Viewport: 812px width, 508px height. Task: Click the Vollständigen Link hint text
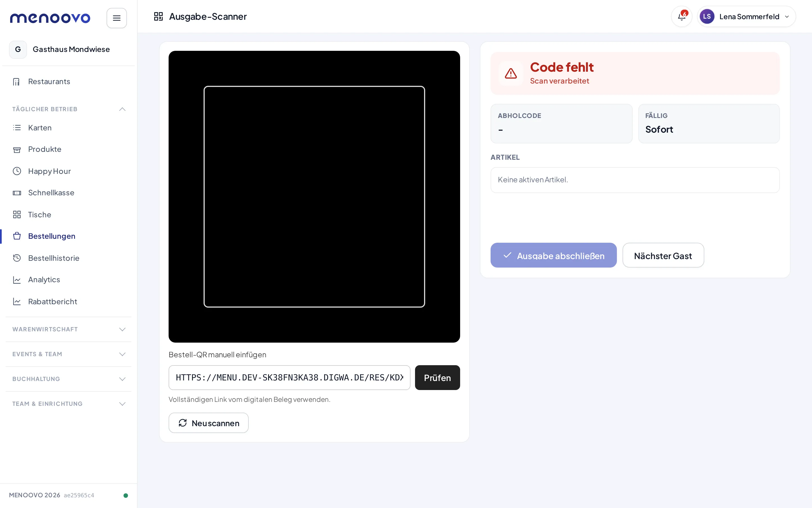click(249, 399)
